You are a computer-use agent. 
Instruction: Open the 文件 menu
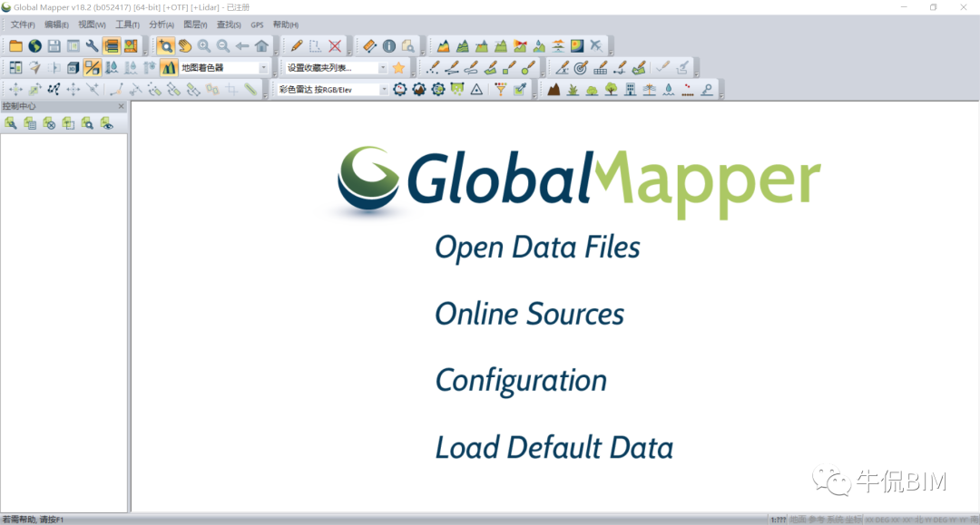23,24
